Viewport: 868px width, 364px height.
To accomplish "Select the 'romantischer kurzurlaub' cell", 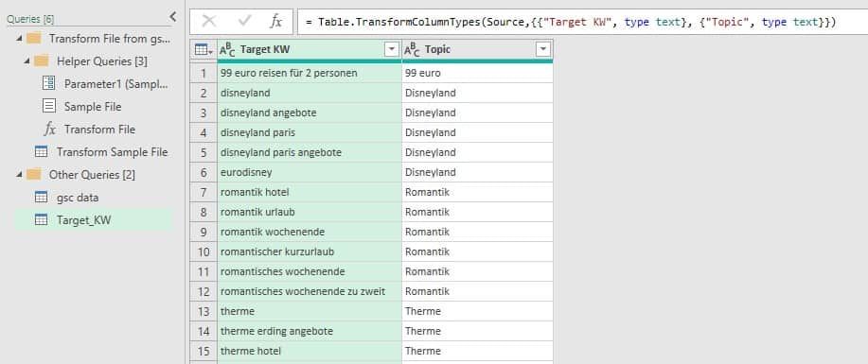I will pos(310,251).
